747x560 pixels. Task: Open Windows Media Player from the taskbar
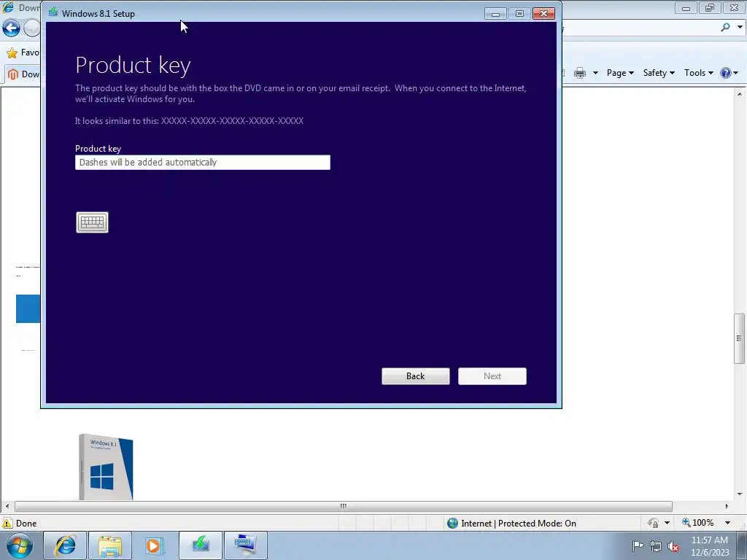point(155,545)
